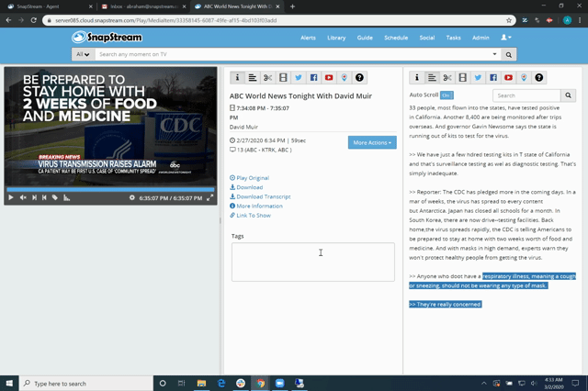Open film strip icon in right panel
The height and width of the screenshot is (391, 588).
(x=463, y=77)
